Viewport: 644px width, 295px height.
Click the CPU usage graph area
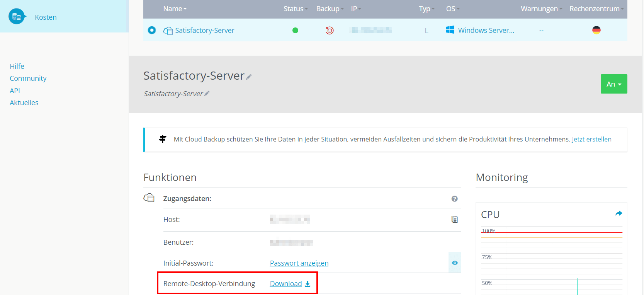pyautogui.click(x=552, y=261)
